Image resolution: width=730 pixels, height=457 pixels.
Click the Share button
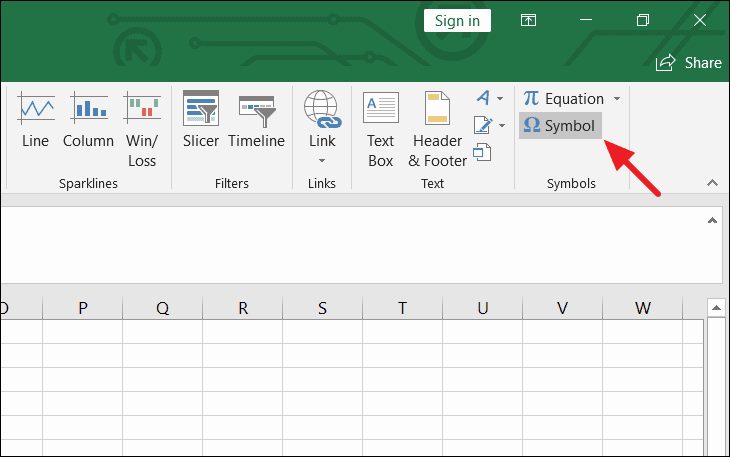coord(689,63)
